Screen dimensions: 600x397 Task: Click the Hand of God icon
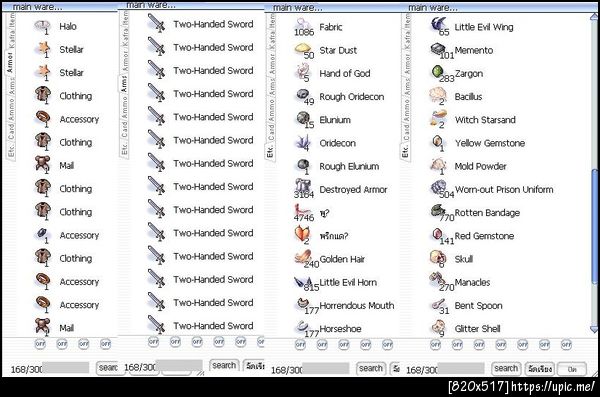coord(303,71)
